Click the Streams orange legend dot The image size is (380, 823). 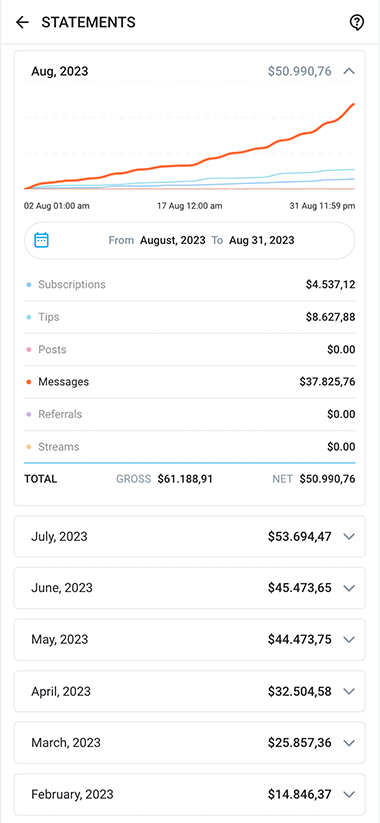[29, 447]
